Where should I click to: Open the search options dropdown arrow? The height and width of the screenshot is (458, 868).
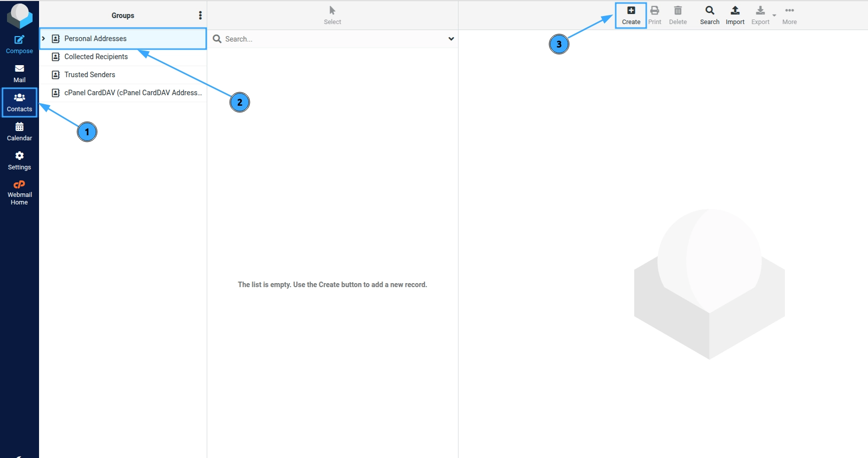451,39
